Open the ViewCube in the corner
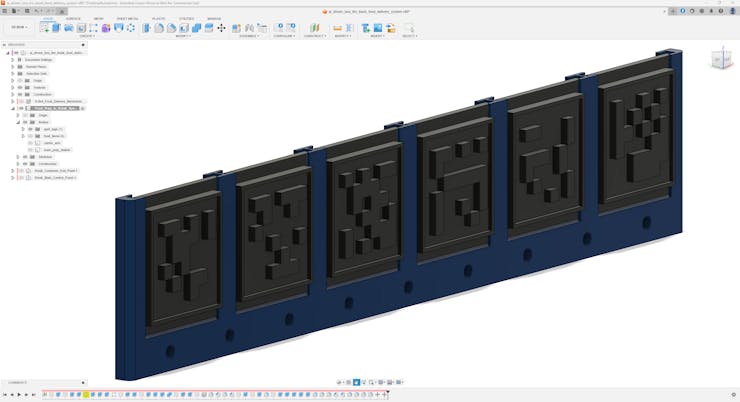The height and width of the screenshot is (402, 740). (x=720, y=60)
